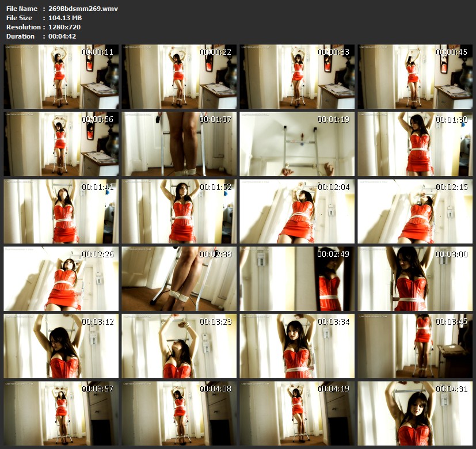Viewport: 476px width, 449px height.
Task: View the thumbnail at 00:03:00
Action: click(415, 279)
